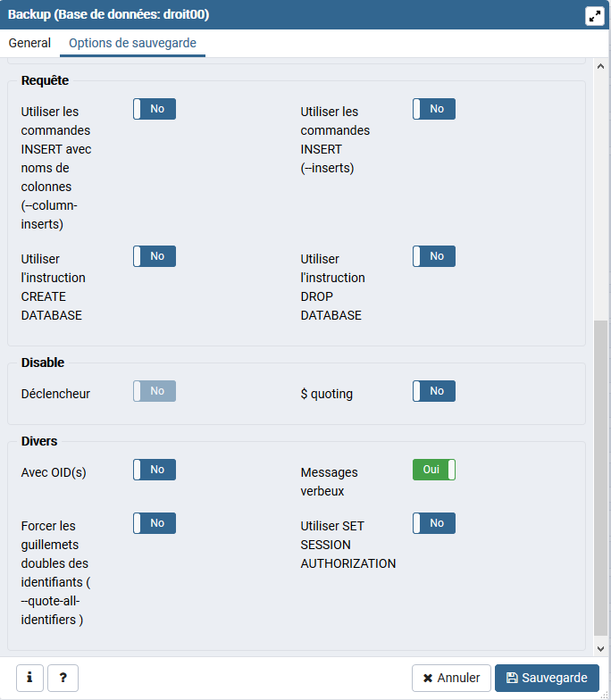
Task: Enable the INSERT commands (--inserts) switch
Action: point(434,109)
